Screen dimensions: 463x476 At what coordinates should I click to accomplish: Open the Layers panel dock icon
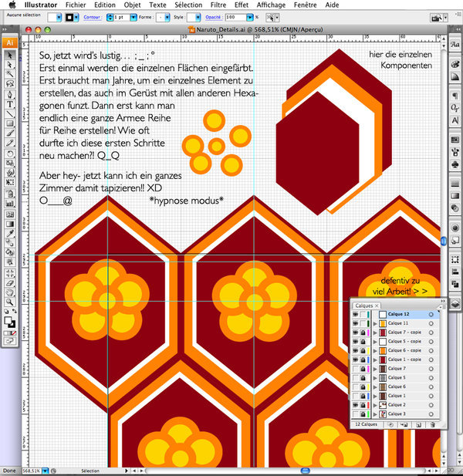[455, 303]
